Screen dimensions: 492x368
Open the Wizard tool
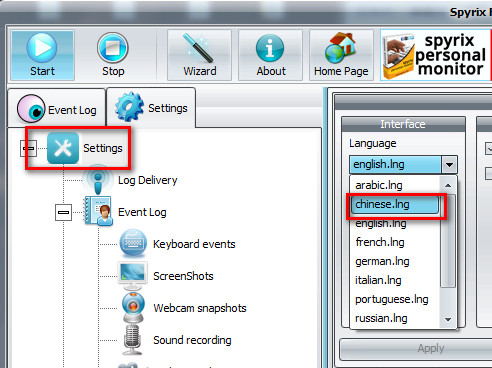pyautogui.click(x=199, y=55)
